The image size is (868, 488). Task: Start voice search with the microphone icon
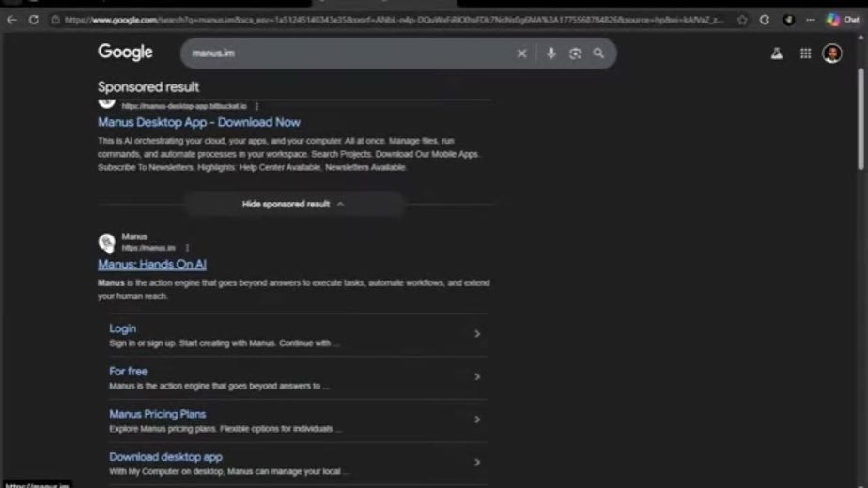550,53
